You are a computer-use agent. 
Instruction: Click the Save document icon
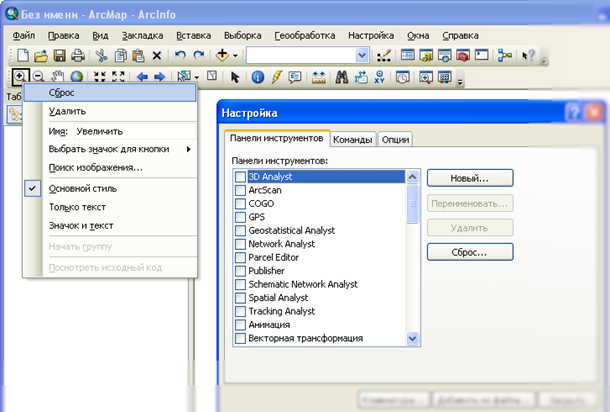pyautogui.click(x=59, y=55)
